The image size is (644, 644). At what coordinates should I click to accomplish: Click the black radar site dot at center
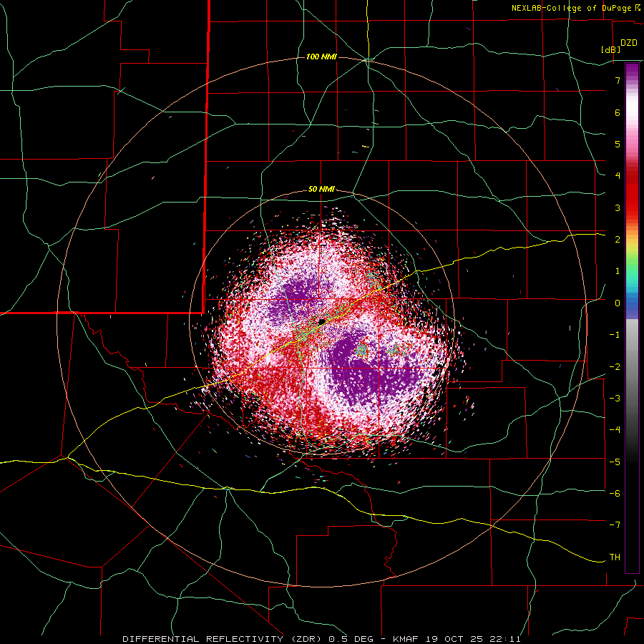322,321
